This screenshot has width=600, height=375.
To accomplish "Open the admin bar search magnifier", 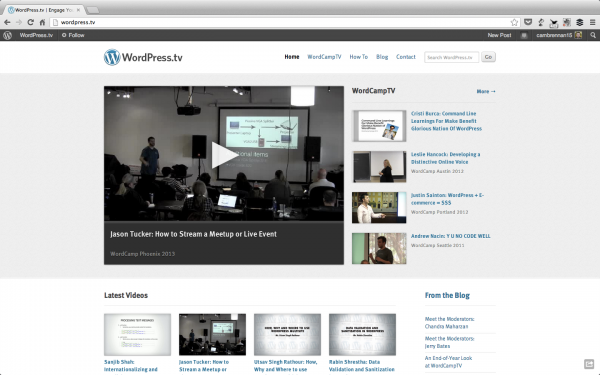I will click(593, 35).
